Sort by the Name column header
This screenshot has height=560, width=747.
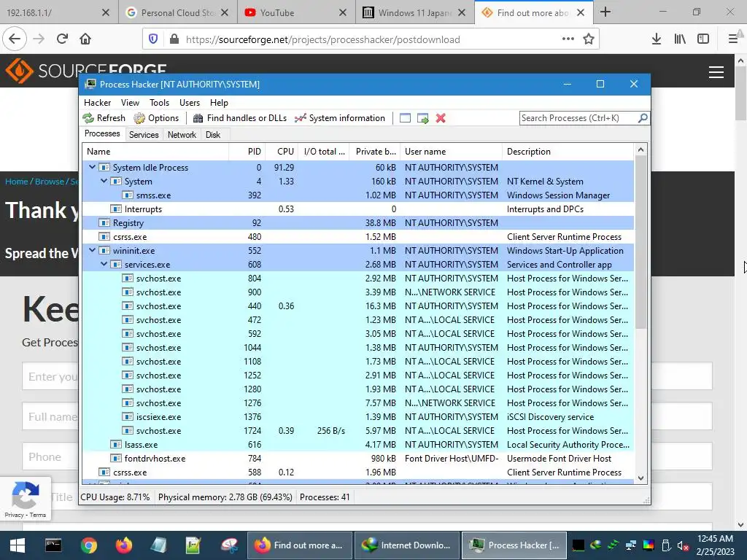(x=156, y=152)
